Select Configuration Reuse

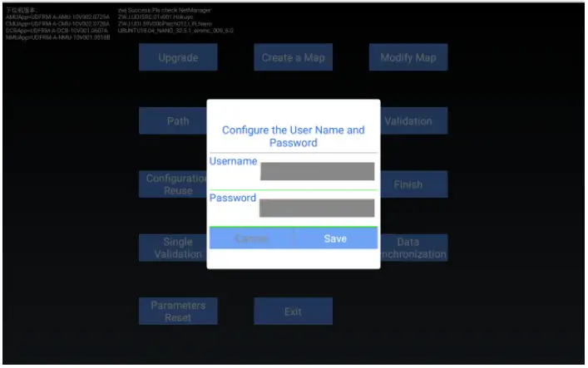173,184
